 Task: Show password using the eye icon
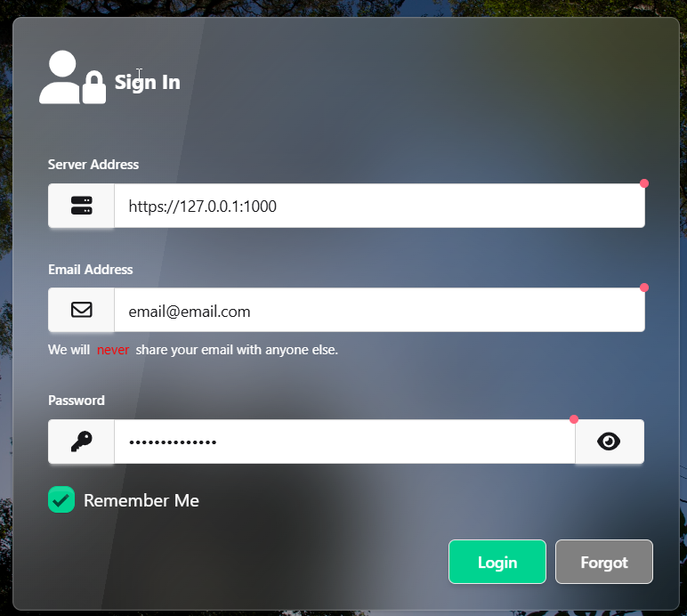(609, 442)
